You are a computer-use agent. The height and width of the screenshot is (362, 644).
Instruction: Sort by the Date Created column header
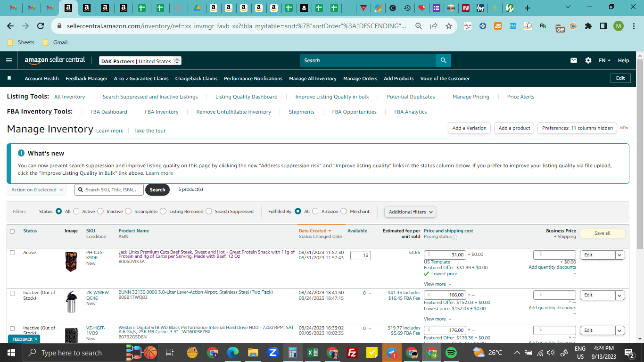tap(315, 231)
